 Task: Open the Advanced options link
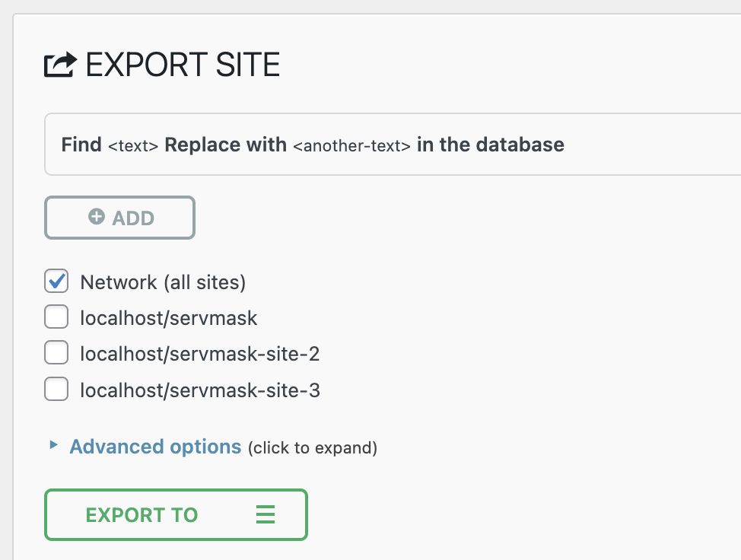point(155,447)
